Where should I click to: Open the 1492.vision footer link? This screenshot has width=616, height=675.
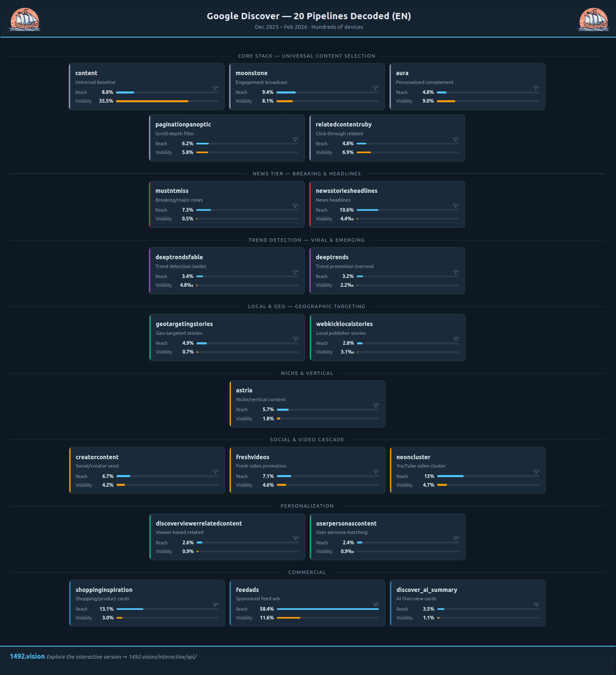click(27, 656)
